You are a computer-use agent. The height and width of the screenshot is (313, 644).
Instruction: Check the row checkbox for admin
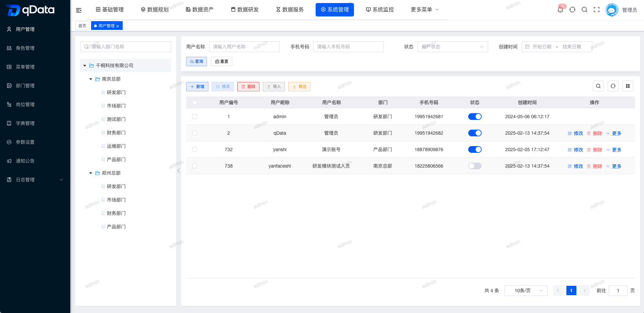[x=195, y=117]
